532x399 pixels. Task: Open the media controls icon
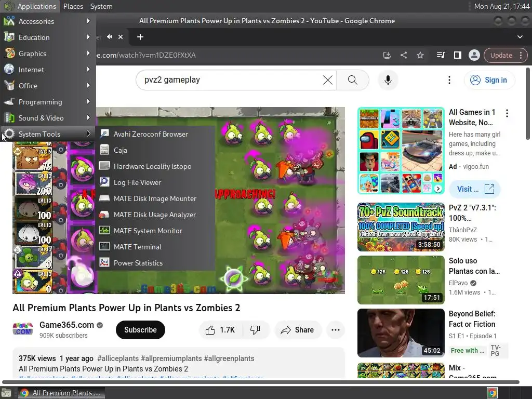pyautogui.click(x=441, y=55)
